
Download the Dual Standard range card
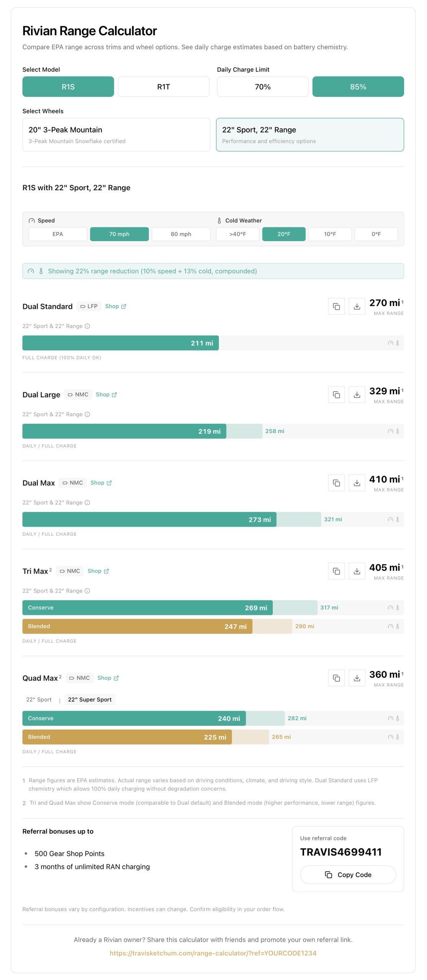click(357, 306)
